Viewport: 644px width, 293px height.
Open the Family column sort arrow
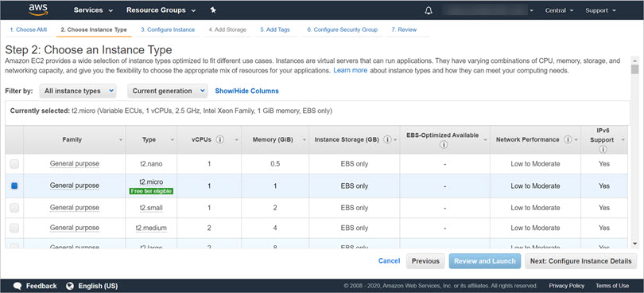pos(121,140)
